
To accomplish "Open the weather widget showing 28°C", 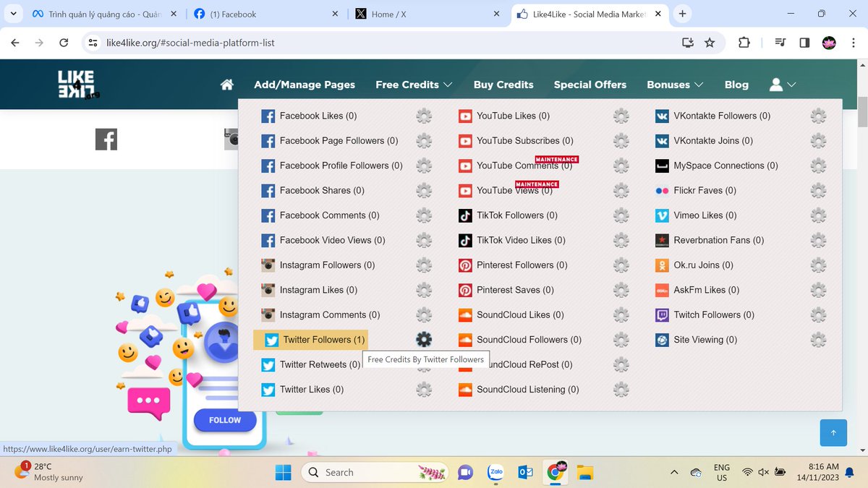I will pyautogui.click(x=49, y=472).
